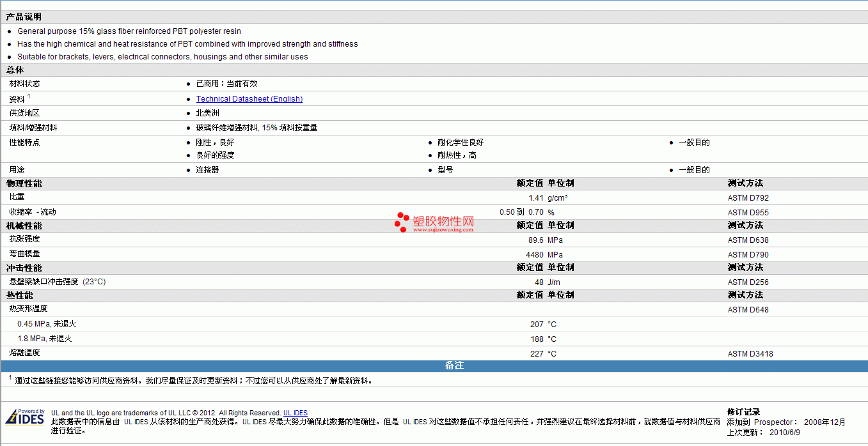Click the 备注 blue header bar
Viewport: 868px width, 446px height.
pos(434,365)
